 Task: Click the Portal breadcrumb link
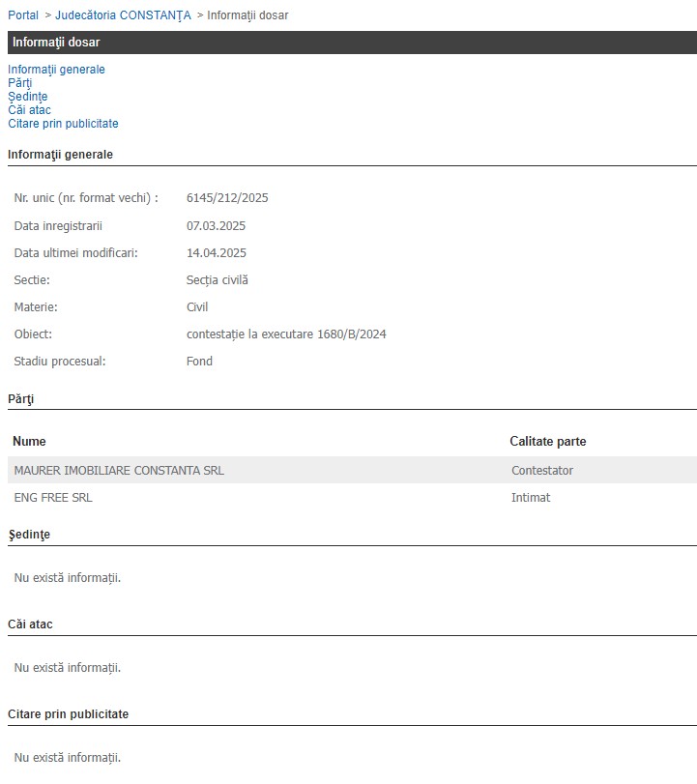(x=23, y=15)
